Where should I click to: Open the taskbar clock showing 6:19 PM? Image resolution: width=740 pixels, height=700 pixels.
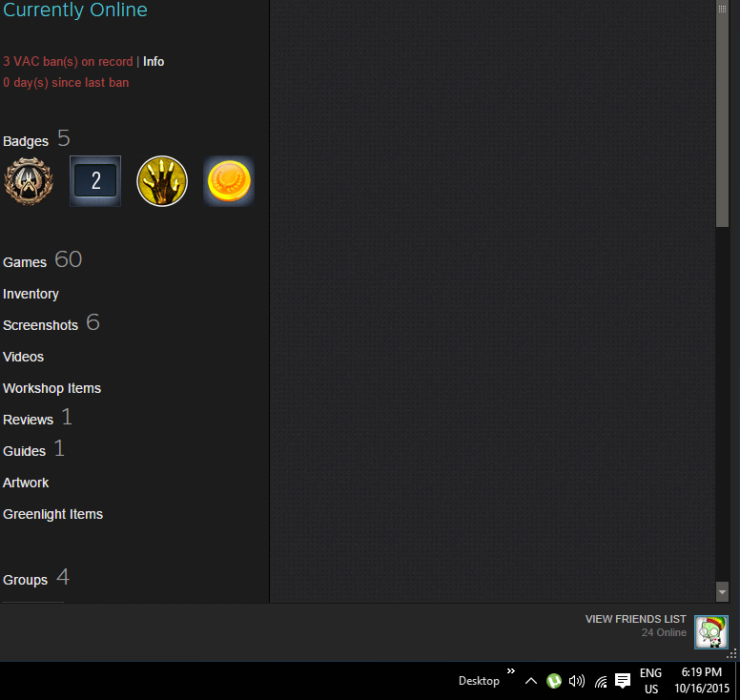click(702, 680)
